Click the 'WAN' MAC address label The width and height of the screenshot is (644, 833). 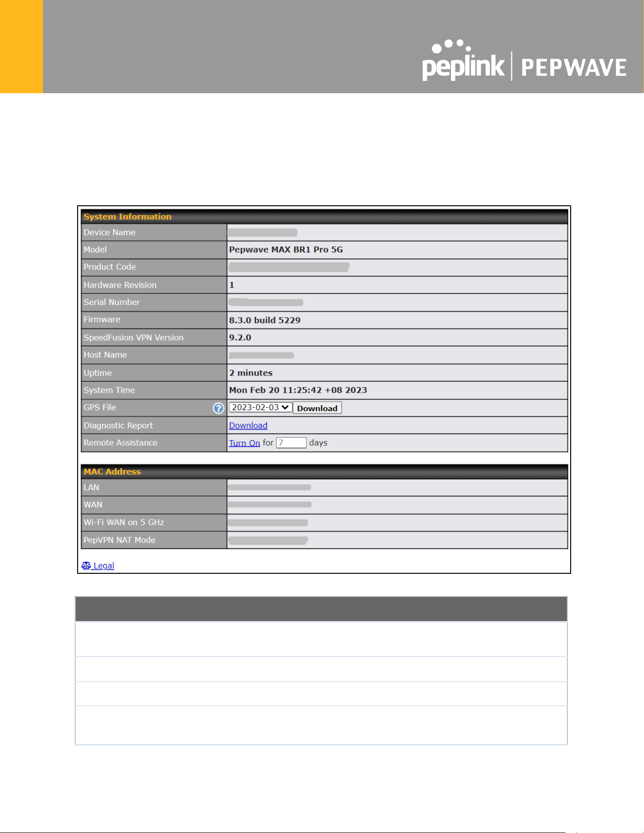[x=93, y=505]
